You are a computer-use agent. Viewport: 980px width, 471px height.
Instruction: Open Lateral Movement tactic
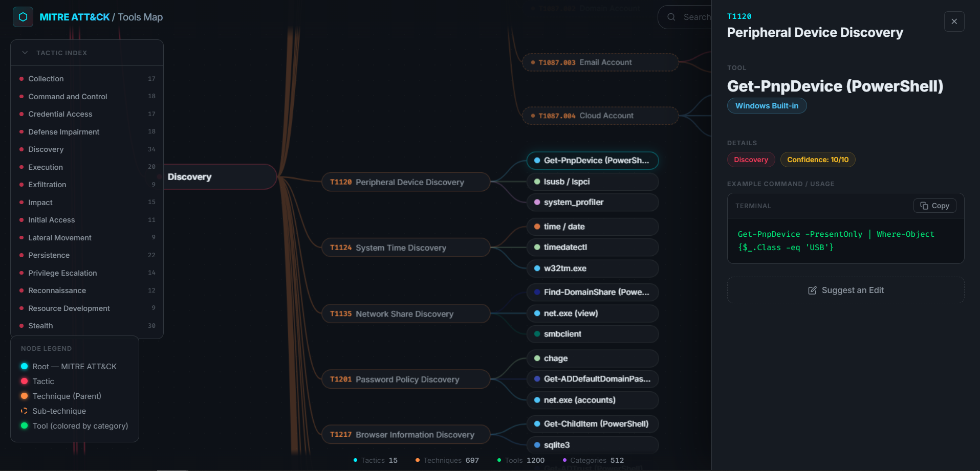point(87,238)
